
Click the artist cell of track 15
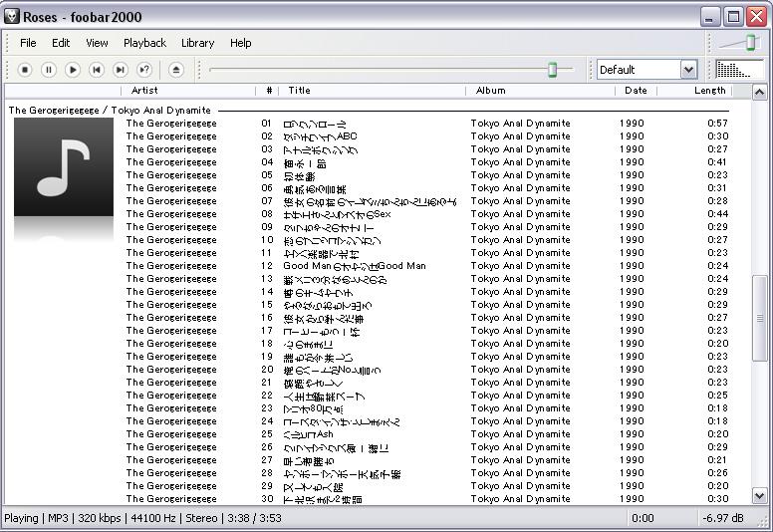171,305
